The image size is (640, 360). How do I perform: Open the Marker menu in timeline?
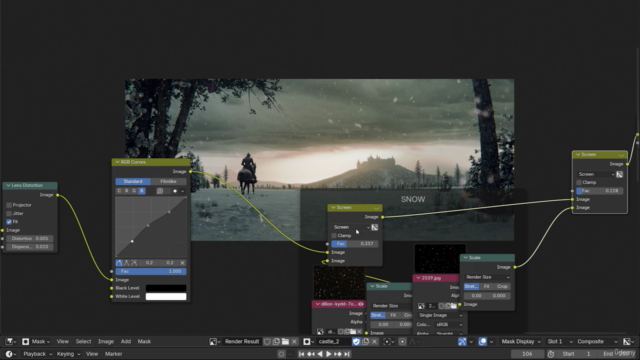[113, 354]
